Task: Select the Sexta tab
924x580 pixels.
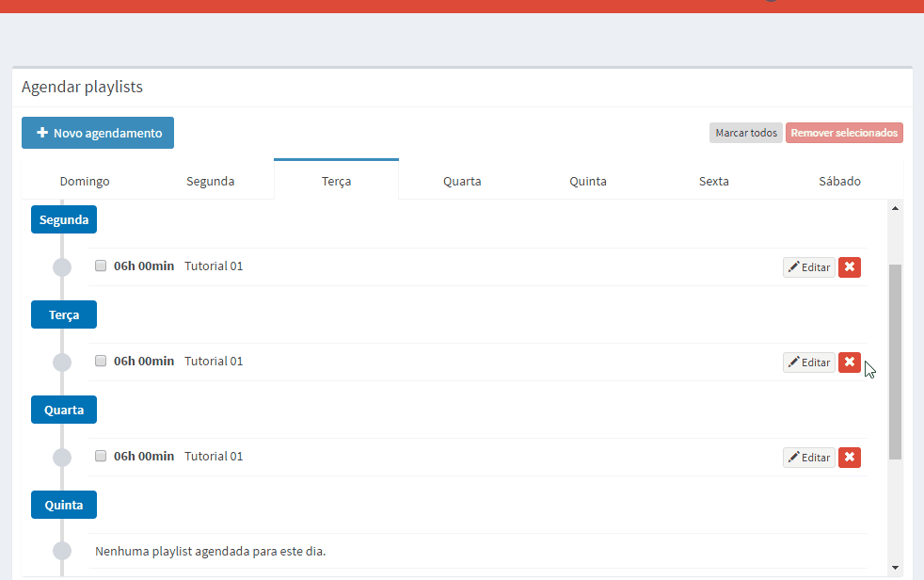Action: click(x=713, y=181)
